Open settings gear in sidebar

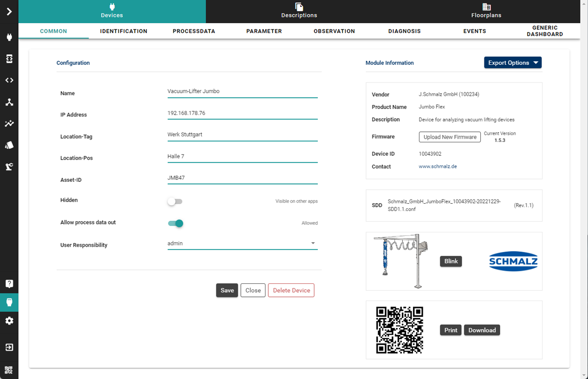pos(9,321)
